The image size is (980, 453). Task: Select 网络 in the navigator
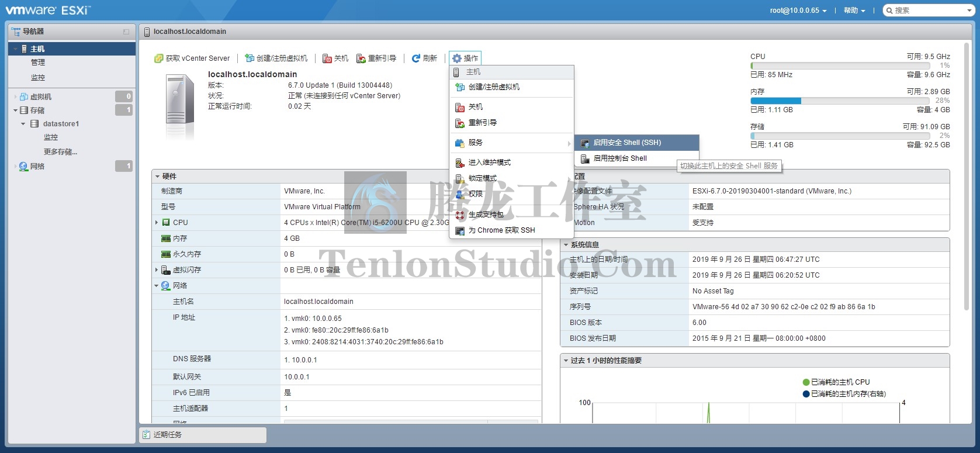pyautogui.click(x=37, y=167)
